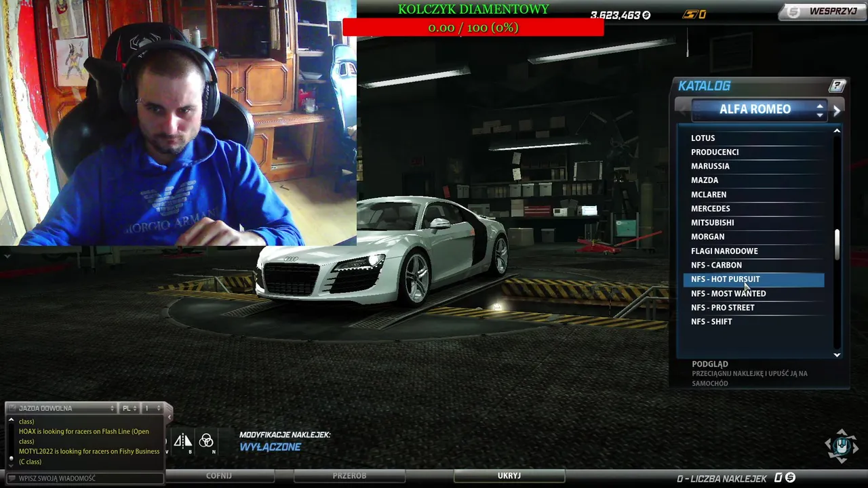
Task: Click the HOAX Flash Line chat message
Action: [x=84, y=436]
